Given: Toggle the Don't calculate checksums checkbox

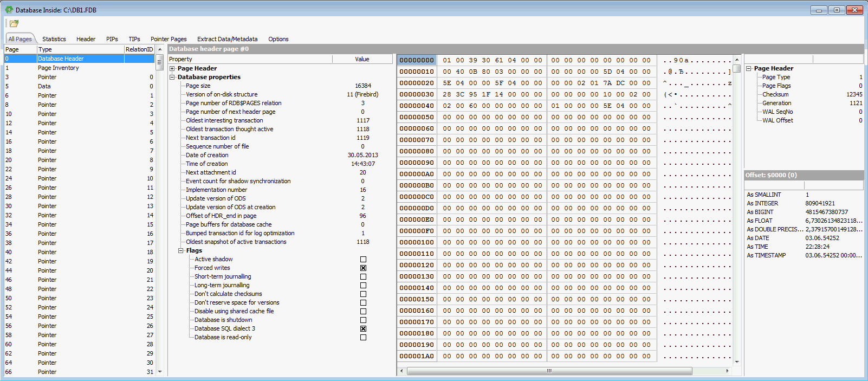Looking at the screenshot, I should [363, 294].
